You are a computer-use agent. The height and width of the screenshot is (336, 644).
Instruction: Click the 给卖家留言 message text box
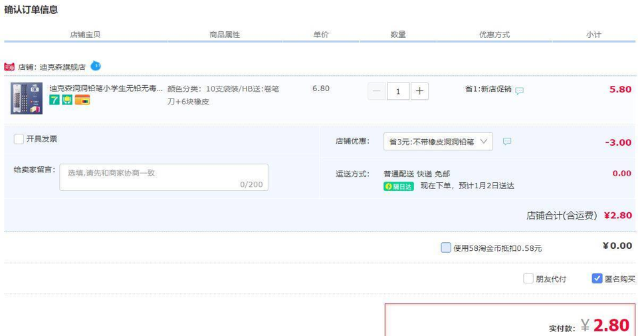[x=164, y=177]
